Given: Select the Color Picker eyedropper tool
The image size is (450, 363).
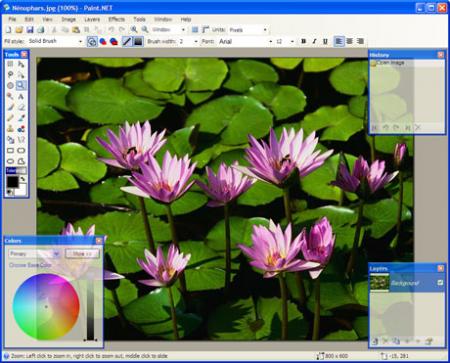Looking at the screenshot, I should (21, 118).
